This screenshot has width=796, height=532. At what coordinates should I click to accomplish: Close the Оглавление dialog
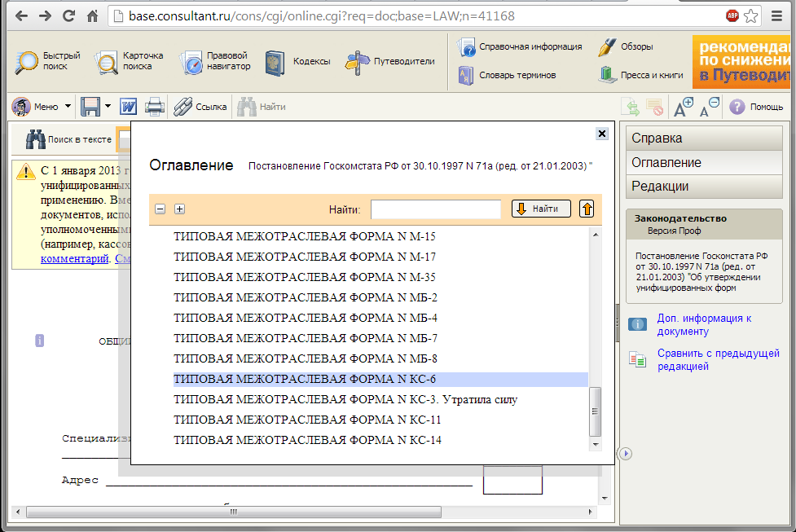pos(601,134)
